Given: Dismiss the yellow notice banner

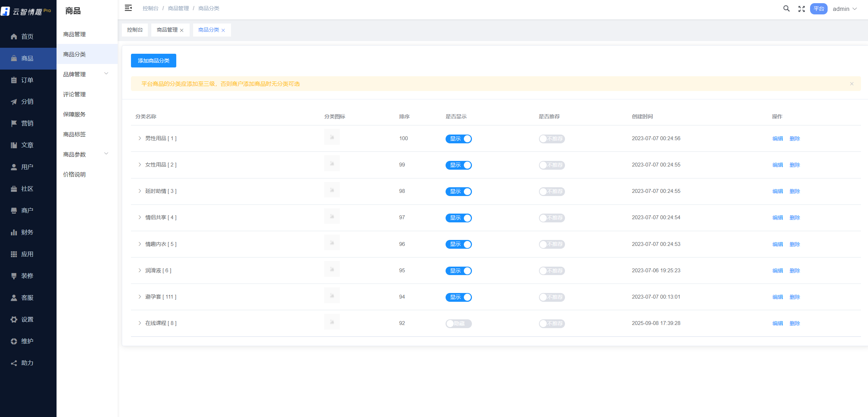Looking at the screenshot, I should point(851,84).
